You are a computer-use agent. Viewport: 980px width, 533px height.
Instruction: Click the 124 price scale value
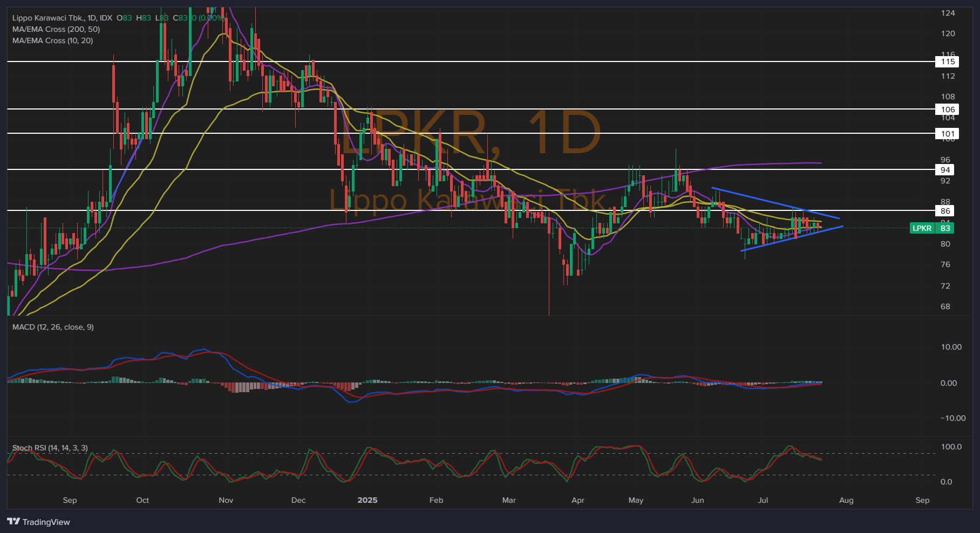pos(948,13)
